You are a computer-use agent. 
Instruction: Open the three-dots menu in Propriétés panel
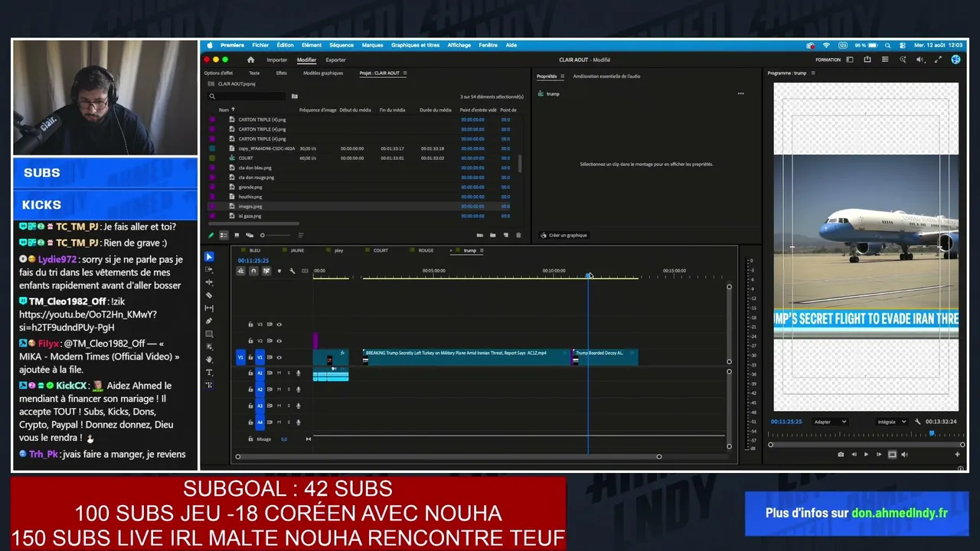click(x=740, y=94)
